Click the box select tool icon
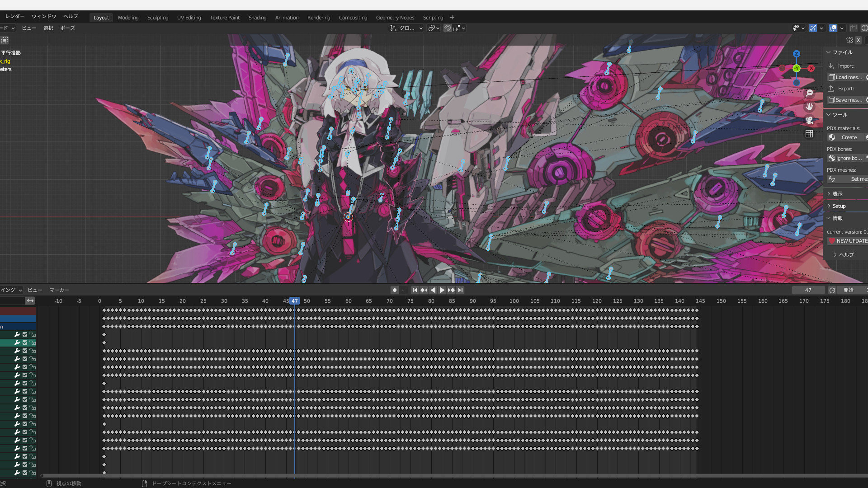 5,40
